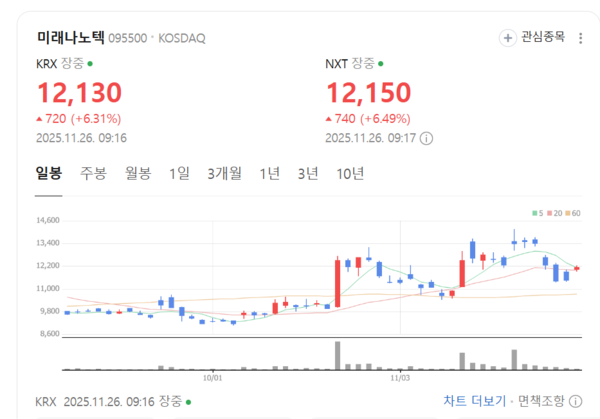Image resolution: width=600 pixels, height=419 pixels.
Task: Click the green 5-day moving average legend
Action: [x=538, y=213]
